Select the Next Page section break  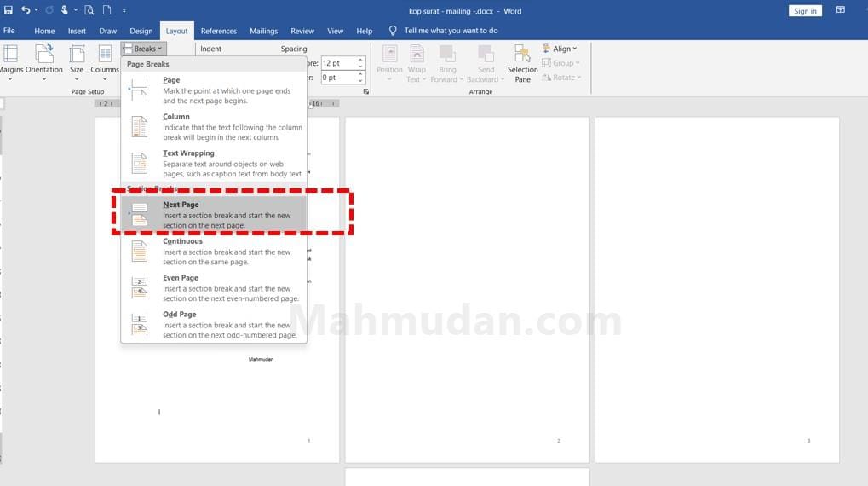tap(214, 214)
